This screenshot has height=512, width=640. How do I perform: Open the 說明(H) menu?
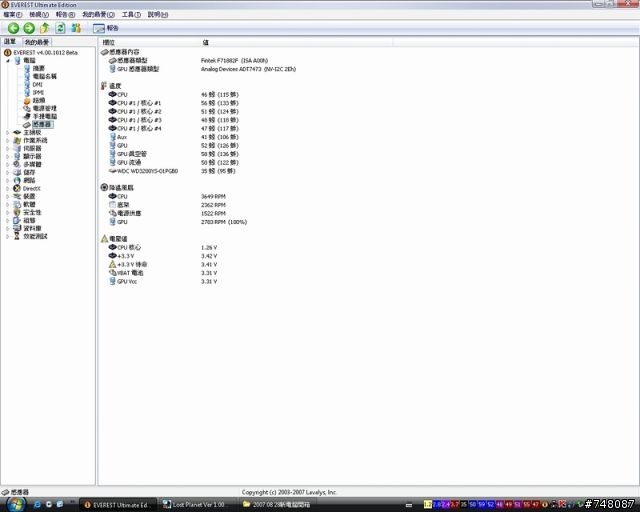pyautogui.click(x=158, y=15)
